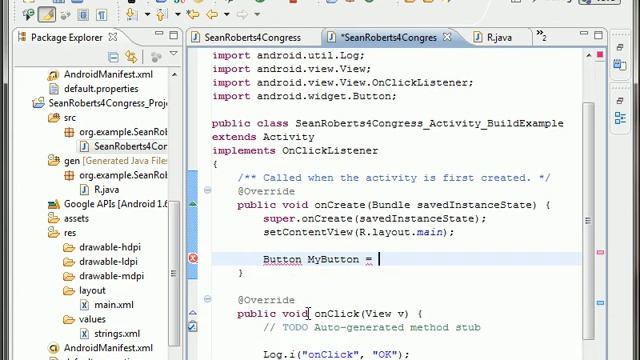The image size is (640, 360).
Task: Open Back history dropdown arrow
Action: (227, 15)
